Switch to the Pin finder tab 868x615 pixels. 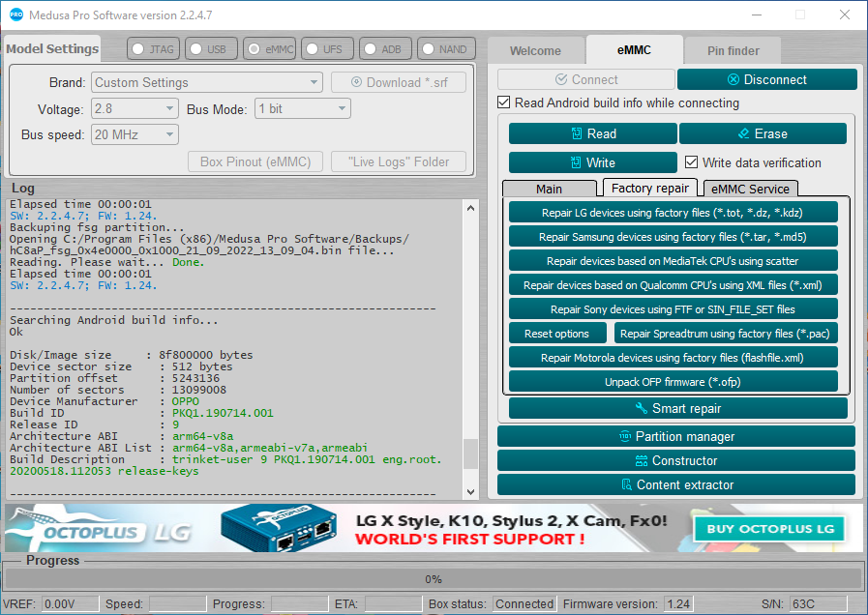point(733,51)
